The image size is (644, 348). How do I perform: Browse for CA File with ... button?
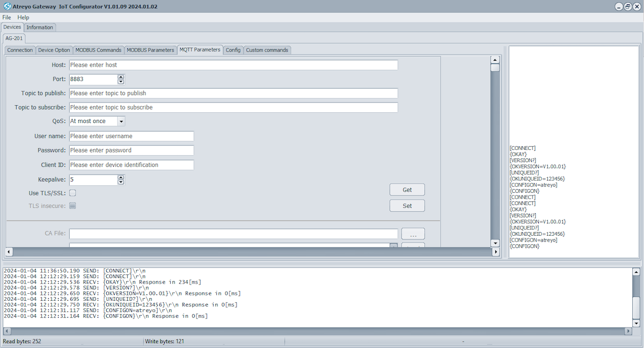tap(413, 234)
